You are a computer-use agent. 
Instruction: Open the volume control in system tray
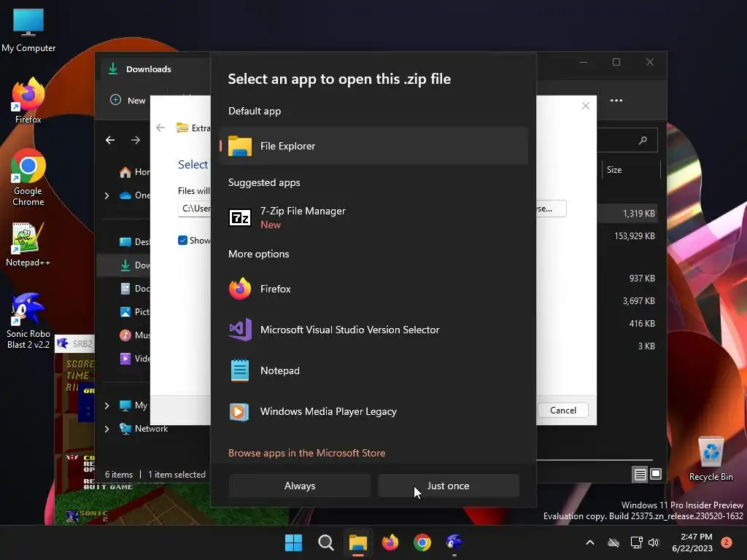654,542
